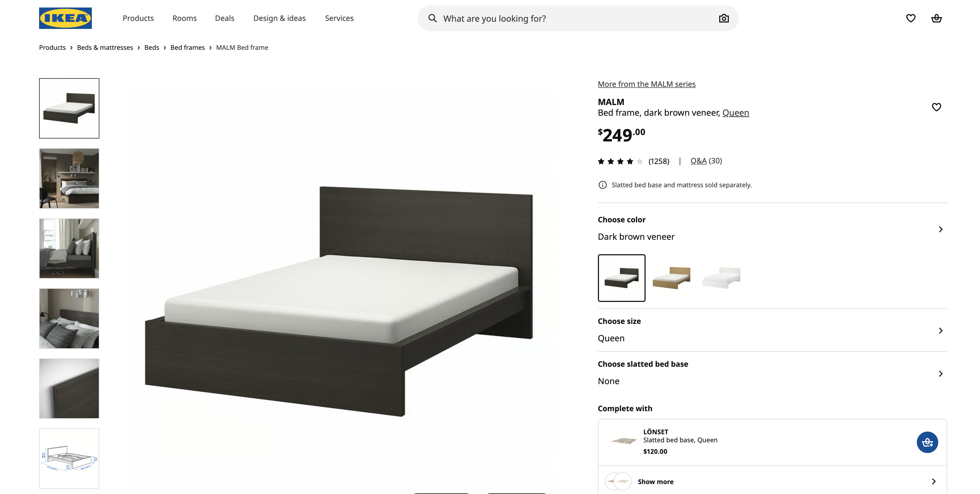
Task: Select the white color swatch
Action: pyautogui.click(x=721, y=278)
